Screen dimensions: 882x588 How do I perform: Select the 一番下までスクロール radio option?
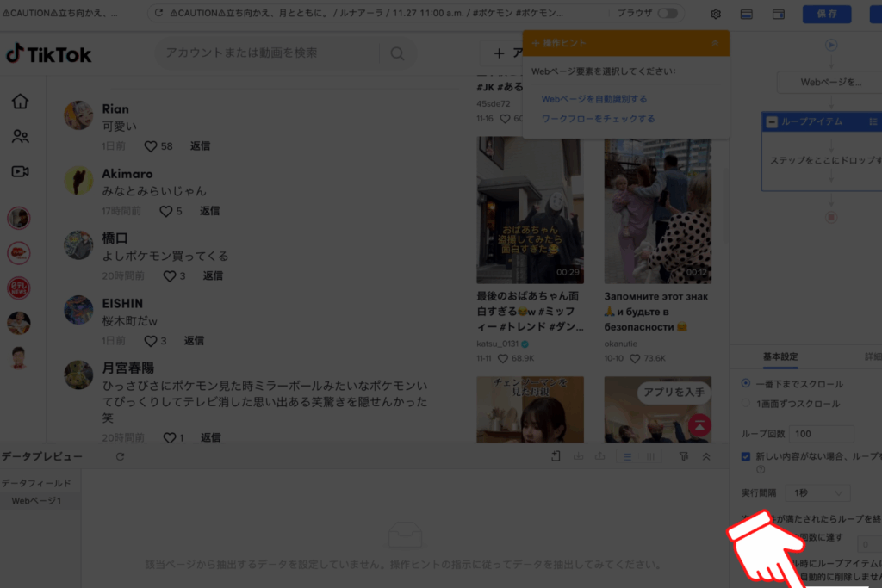[x=746, y=383]
